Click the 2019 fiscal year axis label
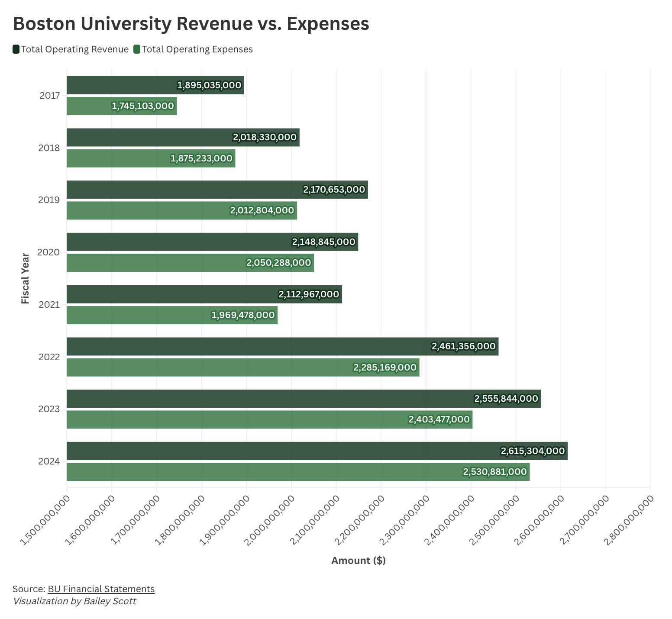The height and width of the screenshot is (619, 672). pos(49,200)
